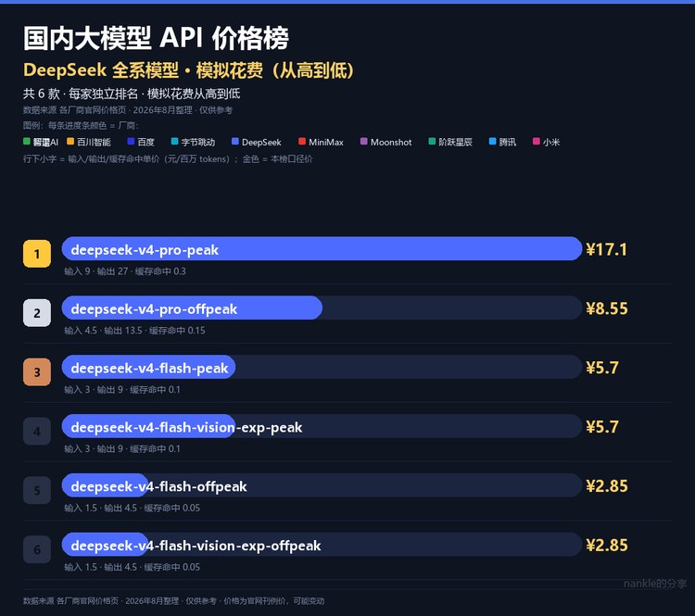Click the deepseek-v4-pro-peak bar label

point(145,250)
